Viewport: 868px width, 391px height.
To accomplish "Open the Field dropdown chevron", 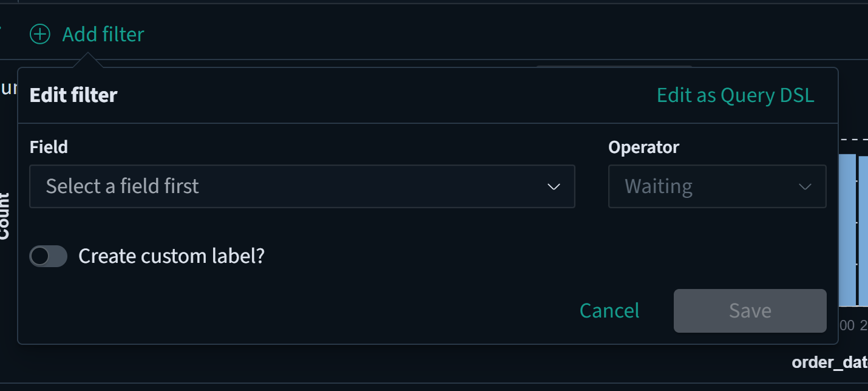I will click(553, 186).
